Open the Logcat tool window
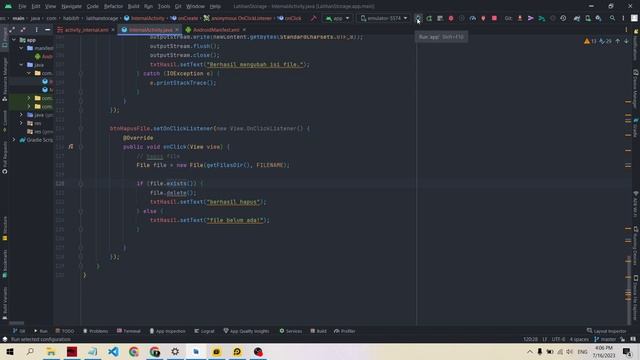The image size is (640, 360). (x=204, y=331)
